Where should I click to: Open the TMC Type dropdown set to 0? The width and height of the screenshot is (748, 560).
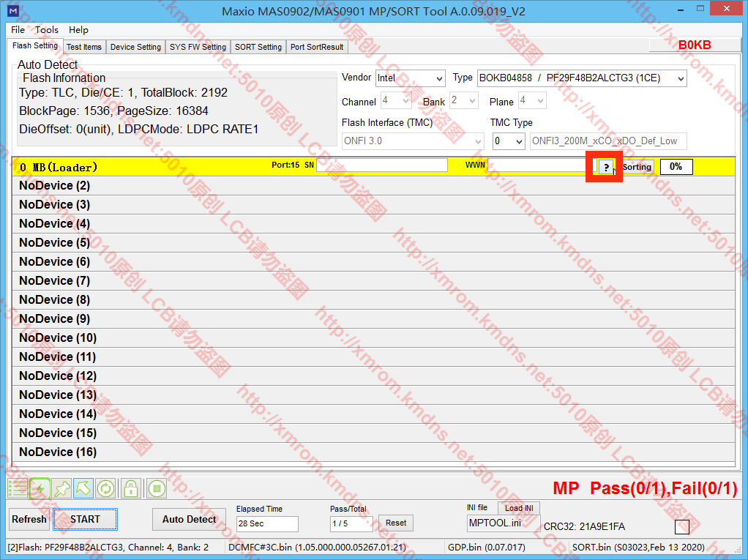pyautogui.click(x=509, y=141)
